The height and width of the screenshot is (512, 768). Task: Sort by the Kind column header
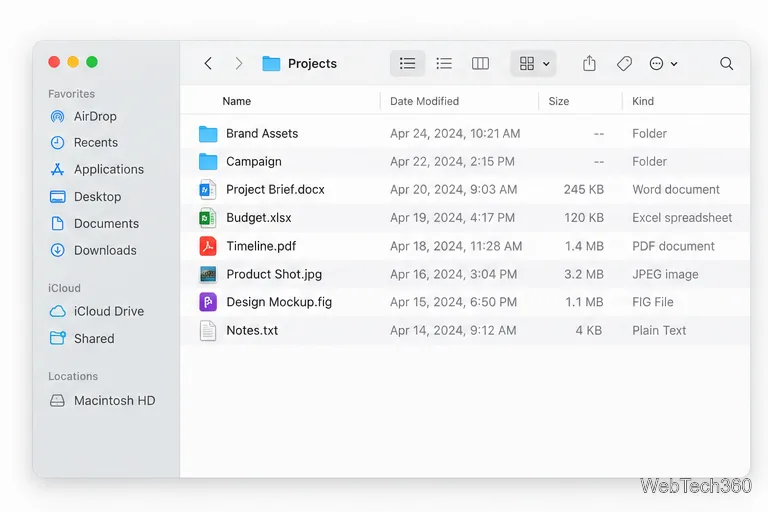click(x=643, y=101)
